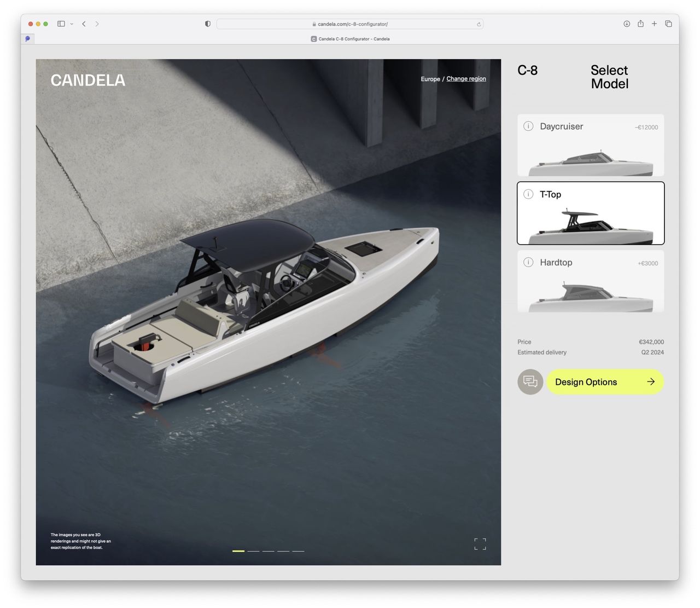Select the Daycruiser model option
This screenshot has height=608, width=700.
point(591,146)
